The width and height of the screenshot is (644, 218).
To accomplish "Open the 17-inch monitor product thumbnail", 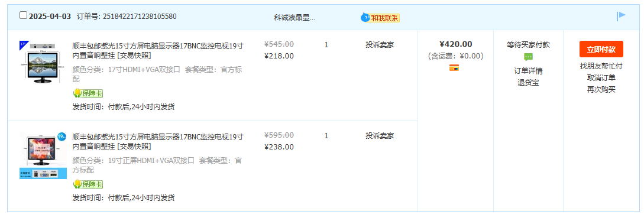I will pos(43,61).
